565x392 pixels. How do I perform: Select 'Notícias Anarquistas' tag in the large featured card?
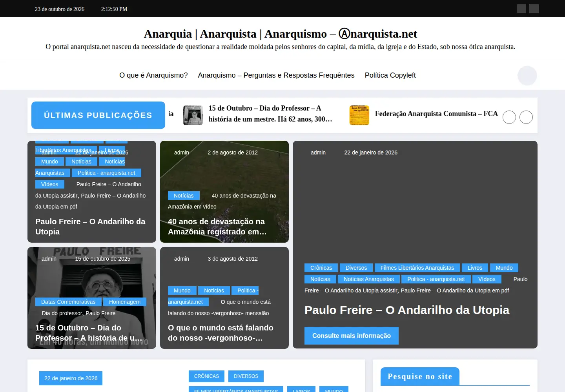pos(369,279)
